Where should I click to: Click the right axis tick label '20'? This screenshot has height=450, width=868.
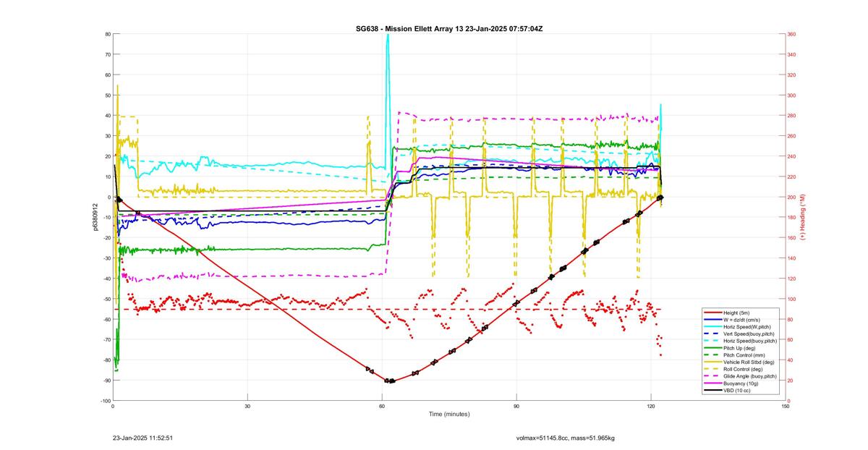[x=791, y=381]
